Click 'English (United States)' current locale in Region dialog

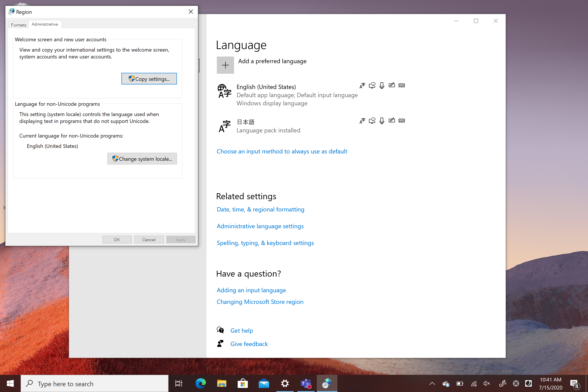[x=52, y=146]
